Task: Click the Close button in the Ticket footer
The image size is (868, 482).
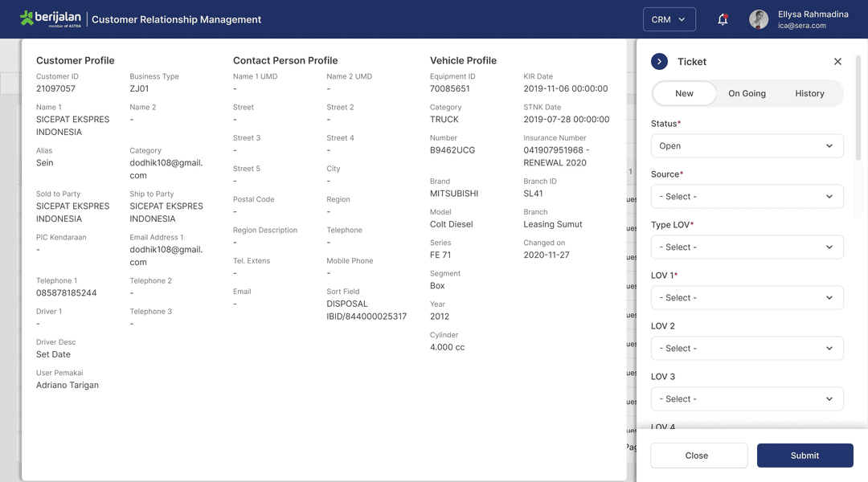Action: [698, 455]
